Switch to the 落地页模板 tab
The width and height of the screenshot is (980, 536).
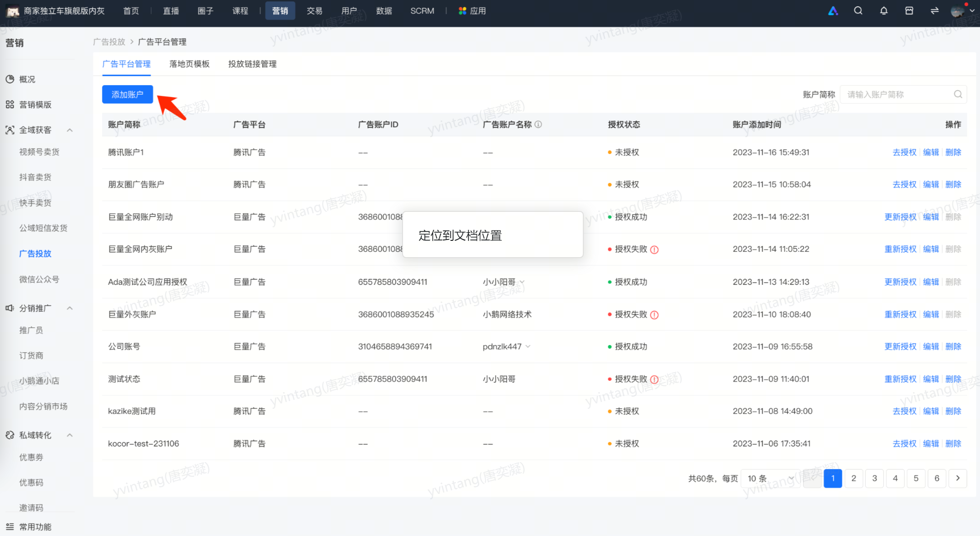tap(189, 64)
